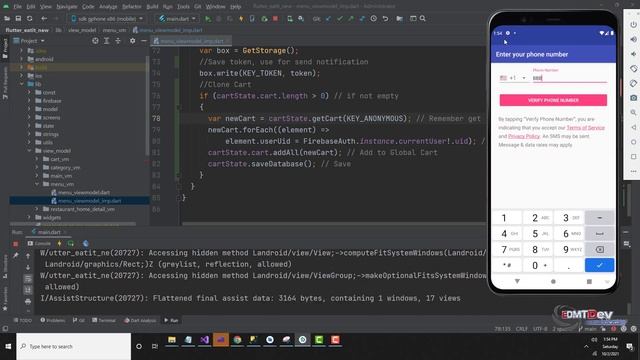
Task: Expand the widgets folder
Action: [29, 218]
